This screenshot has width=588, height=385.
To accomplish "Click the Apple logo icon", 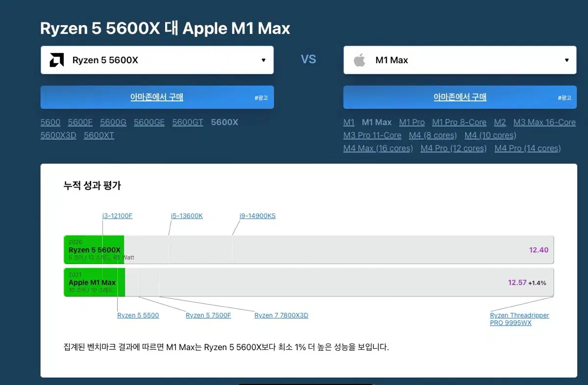I will [x=360, y=60].
